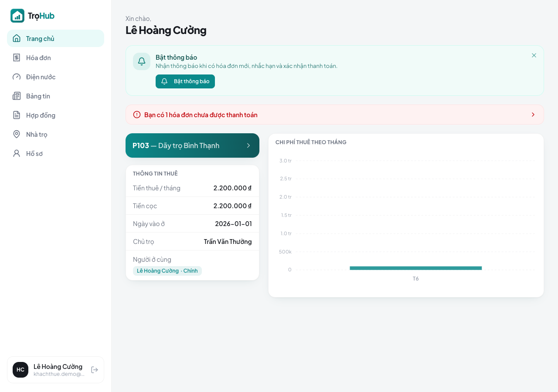Open the unpaid invoice warning message
The height and width of the screenshot is (392, 558).
coord(335,115)
